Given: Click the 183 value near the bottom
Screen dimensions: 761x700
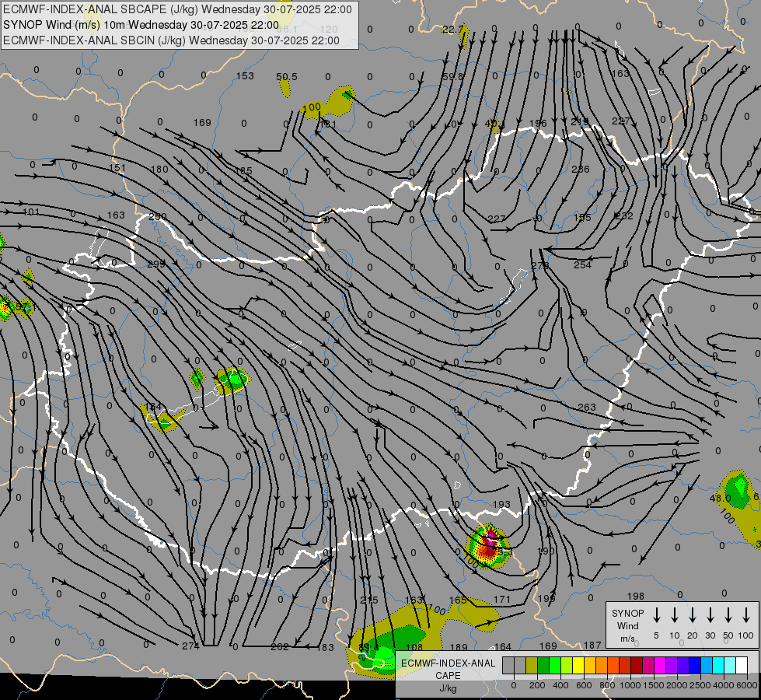Looking at the screenshot, I should tap(325, 647).
